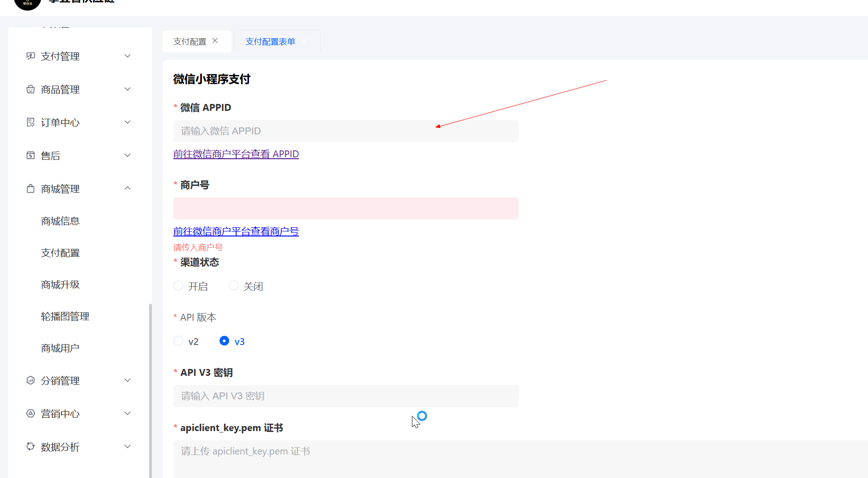Open 轮播图管理 in the sidebar
Screen dimensions: 868x478
click(x=65, y=317)
